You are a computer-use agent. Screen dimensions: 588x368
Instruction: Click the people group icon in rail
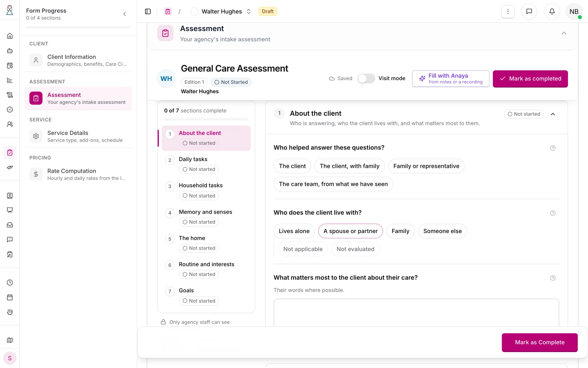[10, 124]
